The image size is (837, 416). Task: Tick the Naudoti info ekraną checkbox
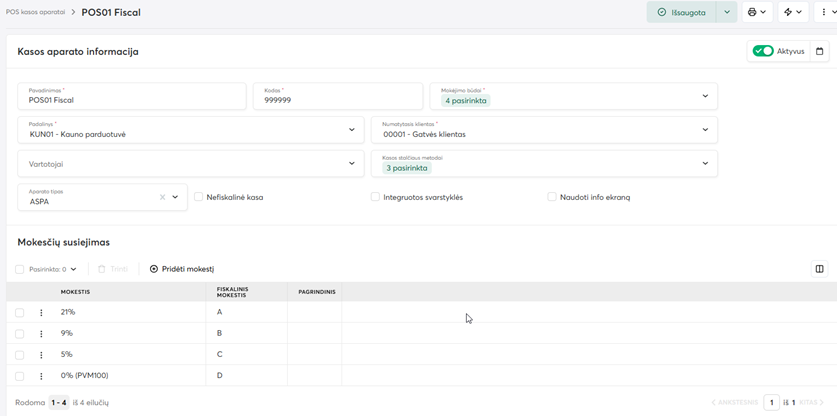(552, 197)
